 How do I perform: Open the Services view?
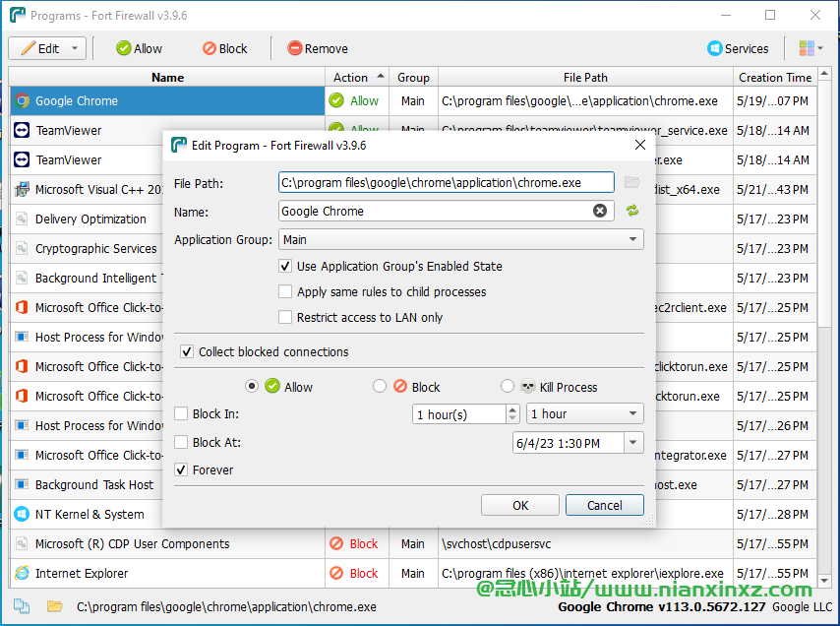pyautogui.click(x=739, y=49)
